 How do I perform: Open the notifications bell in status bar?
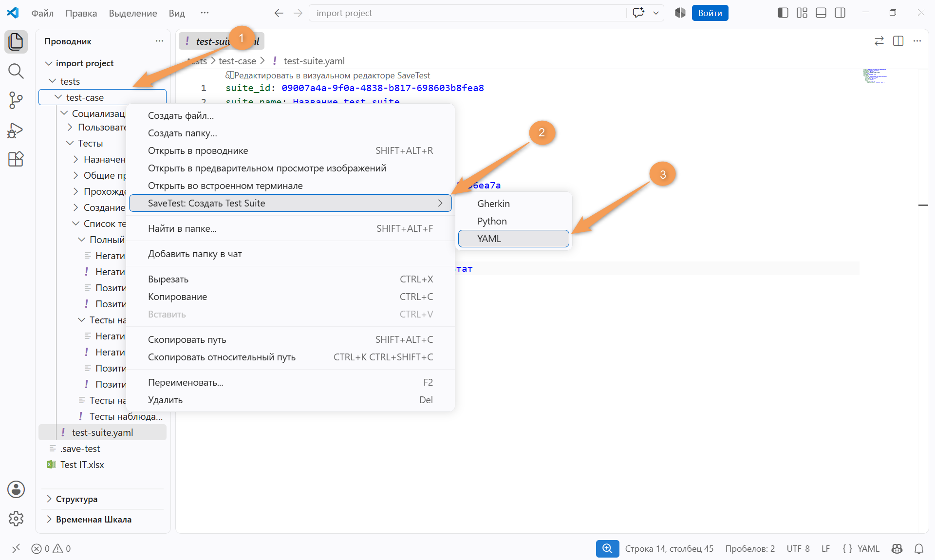click(919, 549)
